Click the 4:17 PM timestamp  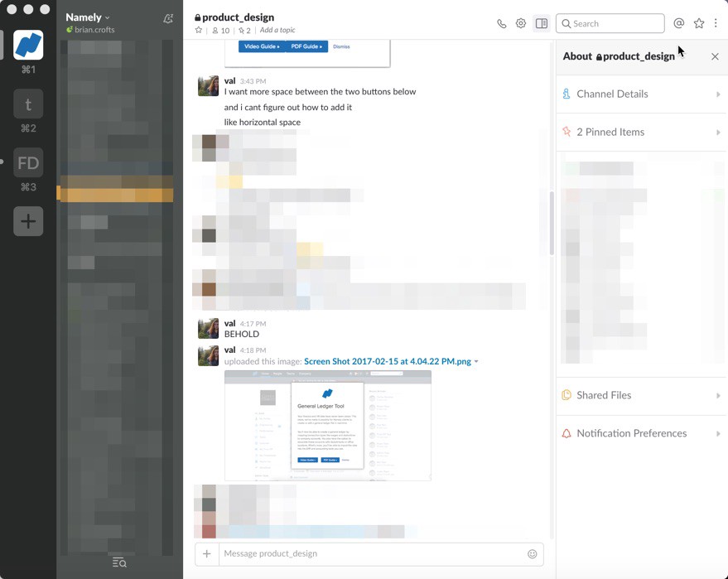[x=253, y=324]
